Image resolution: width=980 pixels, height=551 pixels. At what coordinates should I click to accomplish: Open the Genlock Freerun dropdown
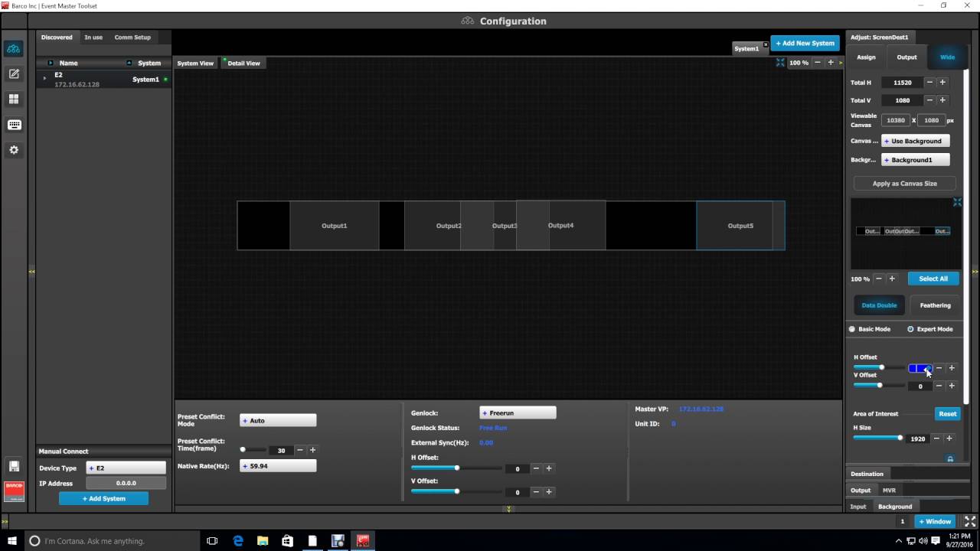coord(518,412)
